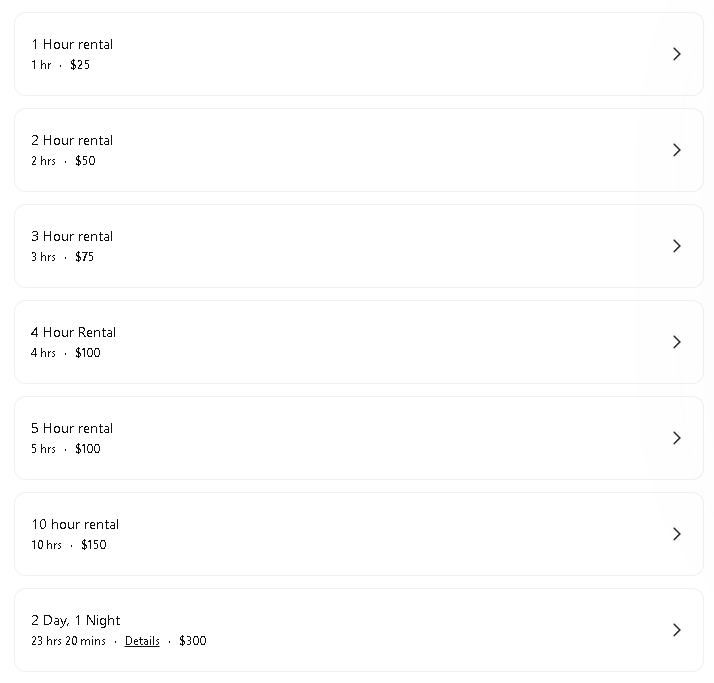Pick the 4 Hour Rental heading
The image size is (714, 683).
point(73,332)
